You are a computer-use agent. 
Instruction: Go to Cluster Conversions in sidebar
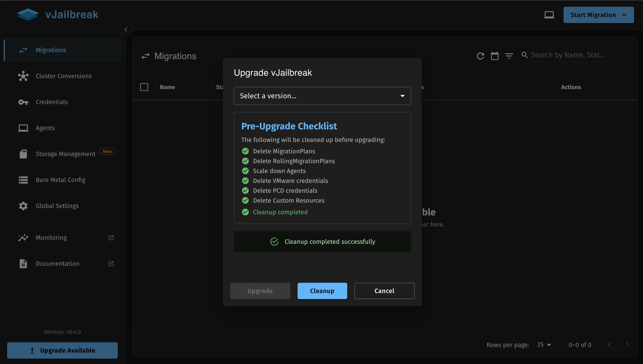[x=64, y=76]
